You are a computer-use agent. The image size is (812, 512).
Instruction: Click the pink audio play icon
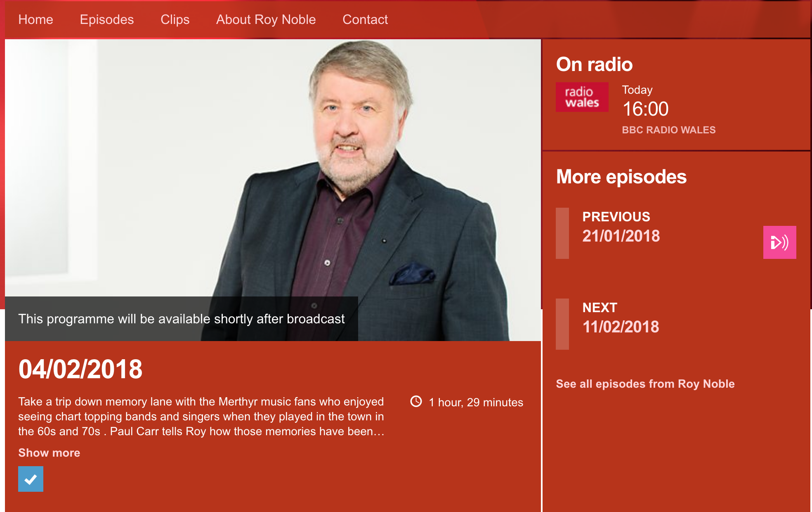click(x=779, y=242)
